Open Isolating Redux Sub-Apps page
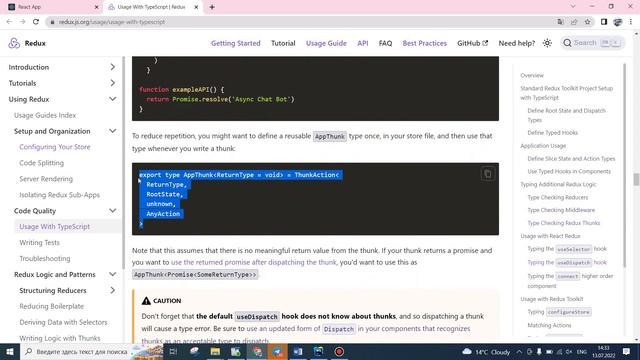 pyautogui.click(x=60, y=195)
